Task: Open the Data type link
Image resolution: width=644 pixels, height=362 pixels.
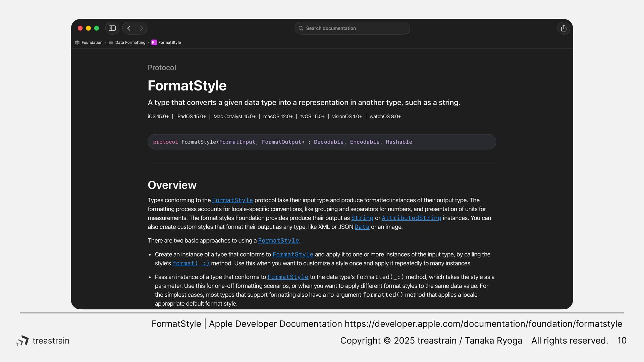Action: (362, 227)
